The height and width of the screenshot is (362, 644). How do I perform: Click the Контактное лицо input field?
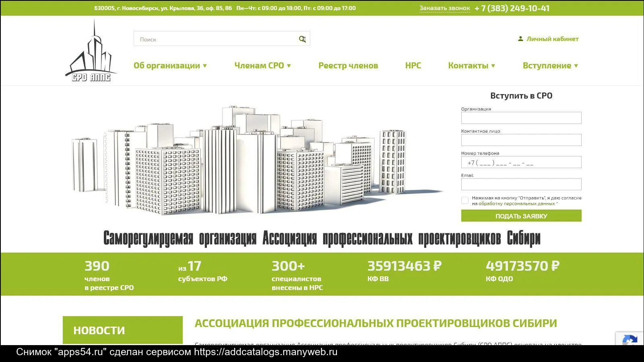click(x=521, y=140)
